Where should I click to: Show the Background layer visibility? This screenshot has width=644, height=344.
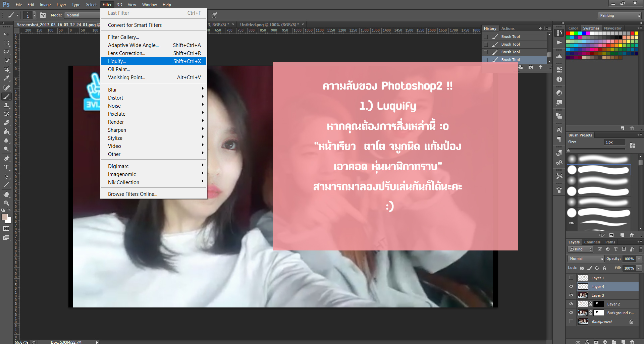pos(571,322)
